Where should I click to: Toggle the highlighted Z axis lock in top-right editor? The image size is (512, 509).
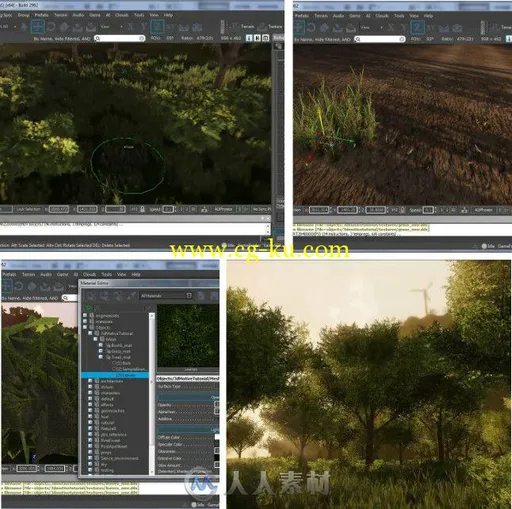point(417,27)
